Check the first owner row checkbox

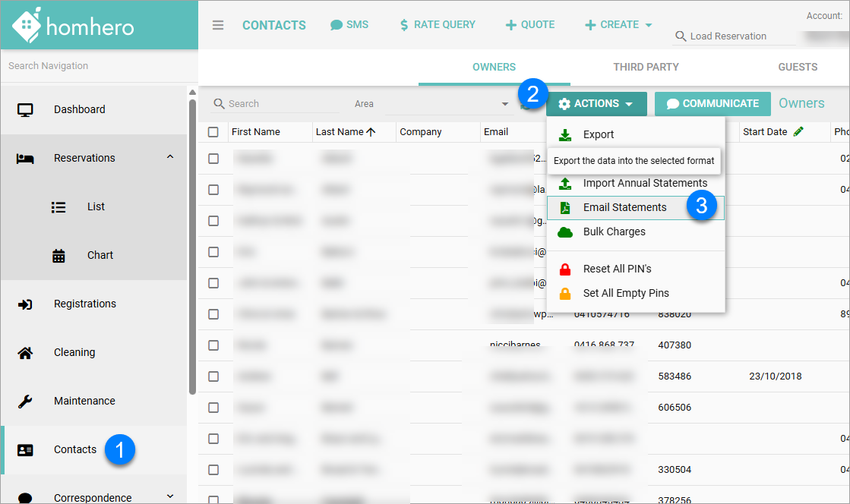pos(213,159)
